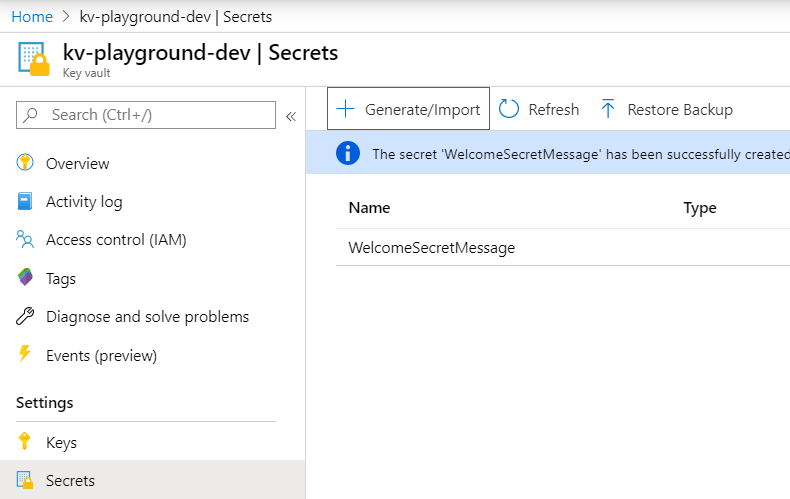
Task: Collapse the sidebar with double chevron
Action: [x=291, y=116]
